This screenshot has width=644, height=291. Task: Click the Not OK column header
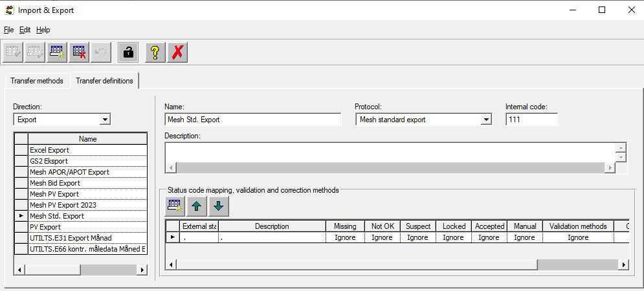click(383, 226)
